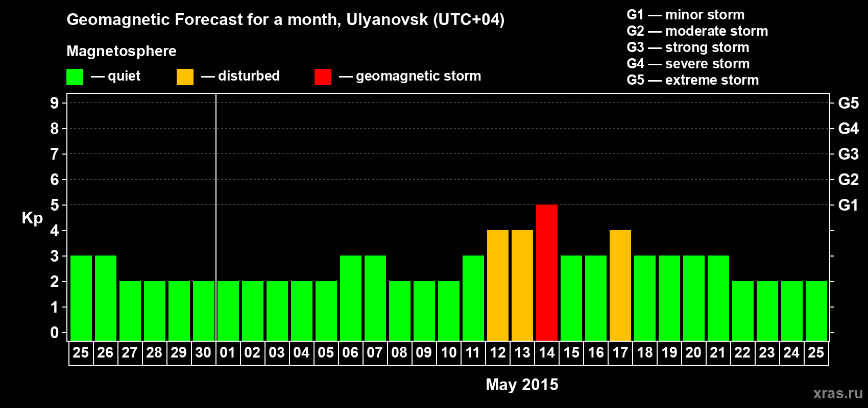The height and width of the screenshot is (408, 868).
Task: Click the green bar above day 01
Action: 228,311
